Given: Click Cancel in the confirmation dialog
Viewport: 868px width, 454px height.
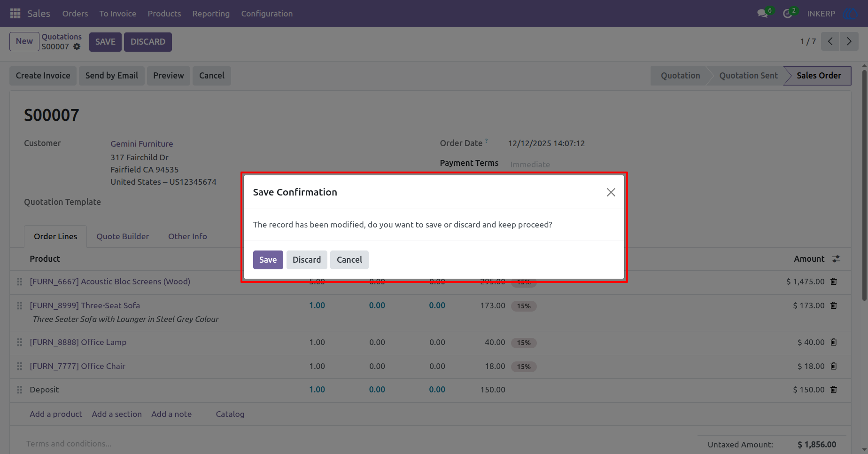Looking at the screenshot, I should point(349,260).
